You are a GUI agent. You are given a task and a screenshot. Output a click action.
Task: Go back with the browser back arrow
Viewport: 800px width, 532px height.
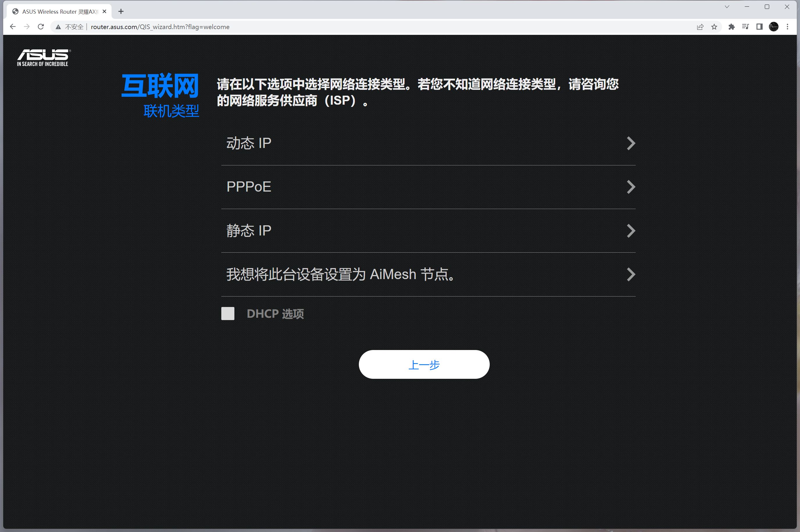[x=13, y=27]
